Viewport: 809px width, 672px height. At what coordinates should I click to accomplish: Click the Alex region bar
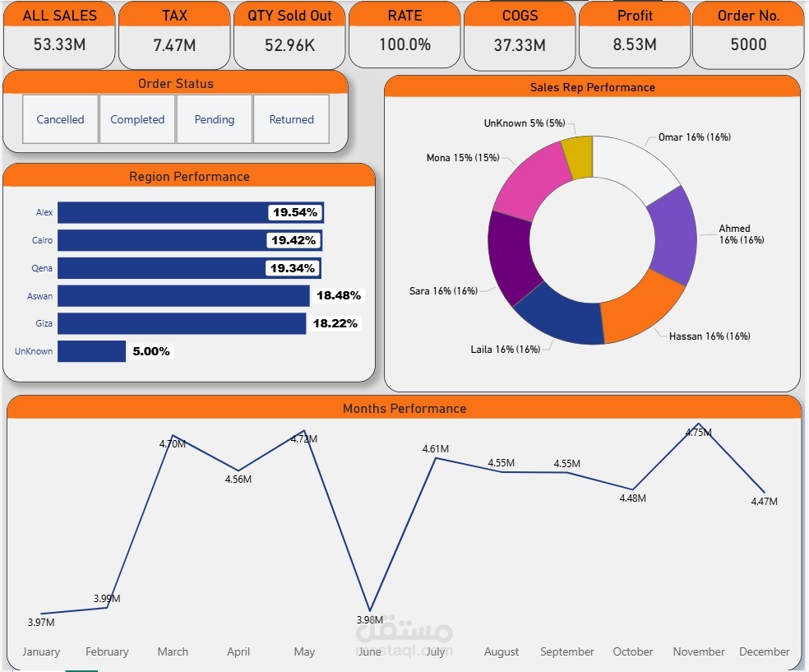191,213
